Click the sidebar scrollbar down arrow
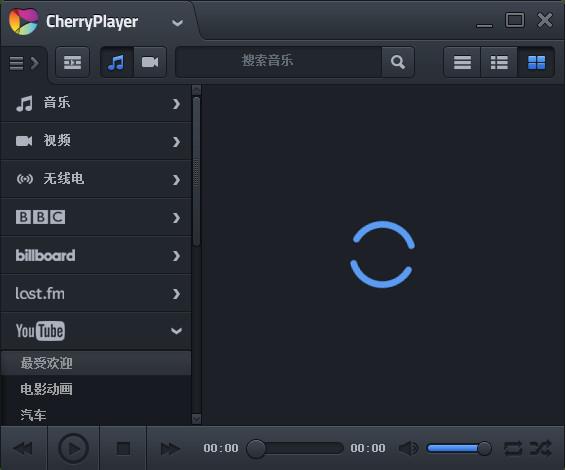This screenshot has width=566, height=470. coord(196,419)
